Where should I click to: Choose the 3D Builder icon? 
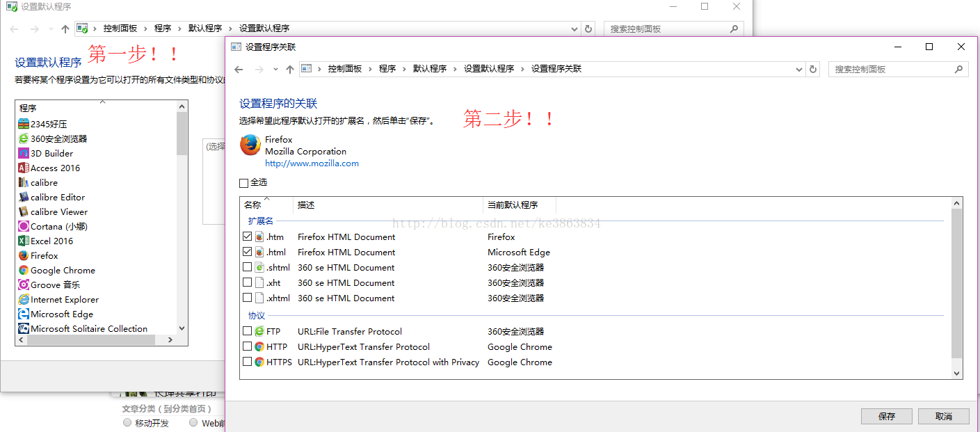point(24,153)
